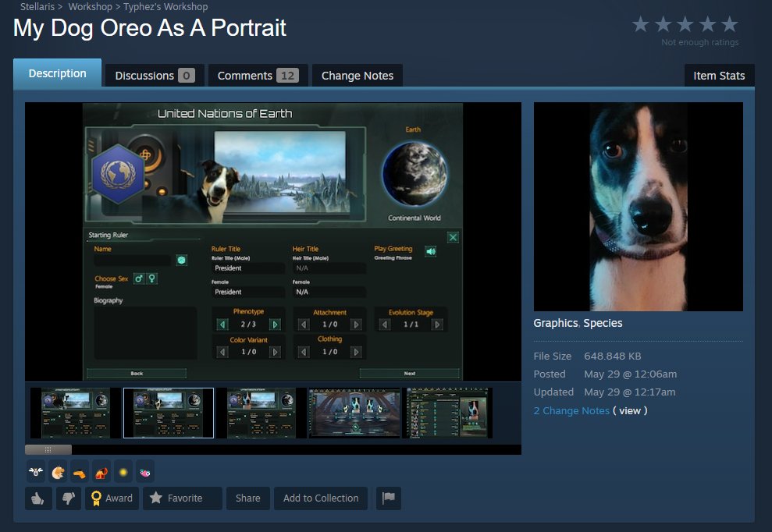Screen dimensions: 772x532
Task: Add this mod to Favorites
Action: [x=182, y=498]
